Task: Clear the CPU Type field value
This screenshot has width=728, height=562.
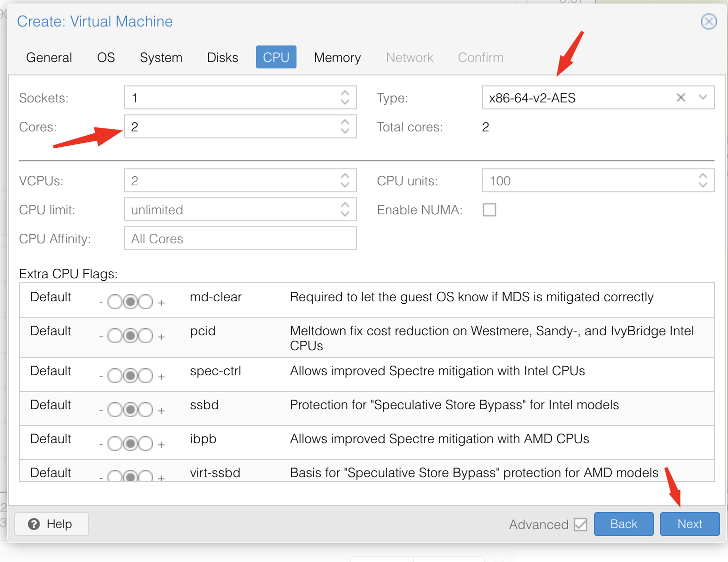Action: pos(680,97)
